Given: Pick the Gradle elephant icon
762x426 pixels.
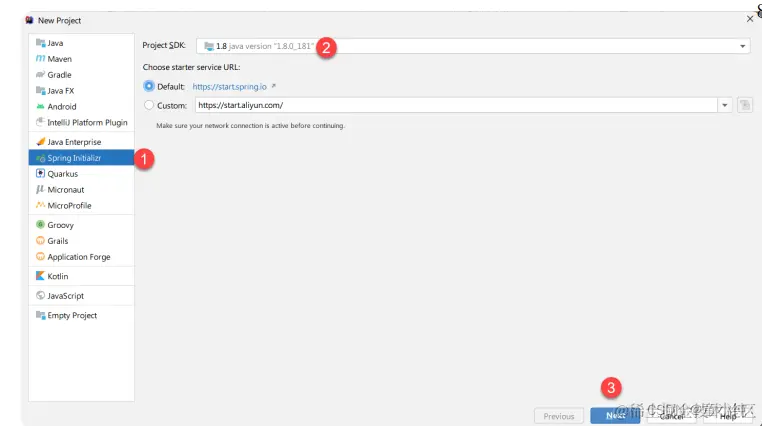Looking at the screenshot, I should (41, 75).
